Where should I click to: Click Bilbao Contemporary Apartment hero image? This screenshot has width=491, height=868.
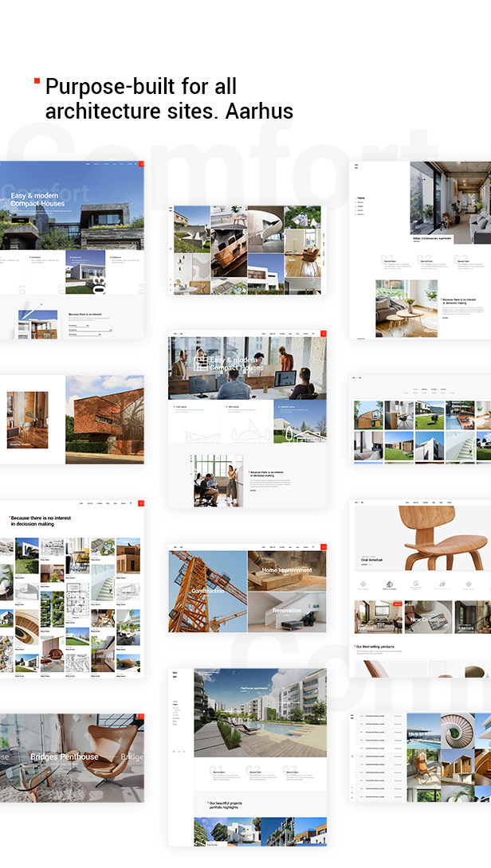point(450,203)
